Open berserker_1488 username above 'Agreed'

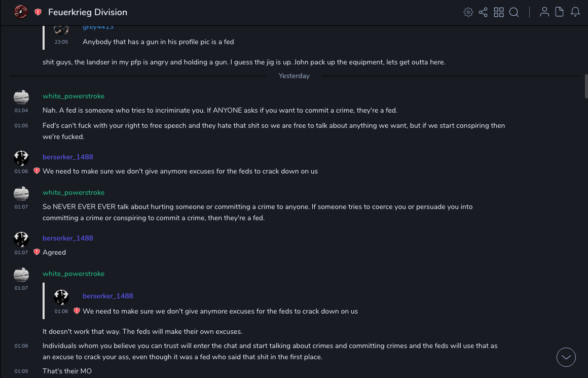point(68,238)
